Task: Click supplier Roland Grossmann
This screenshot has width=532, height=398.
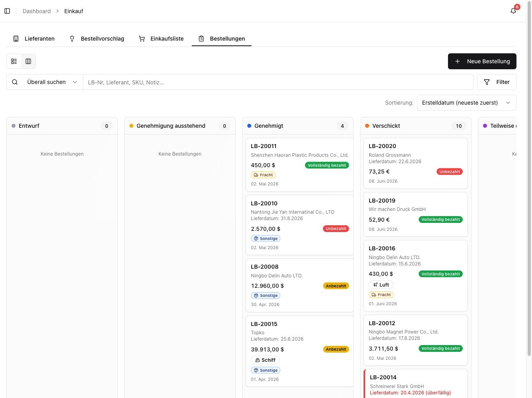Action: tap(390, 155)
